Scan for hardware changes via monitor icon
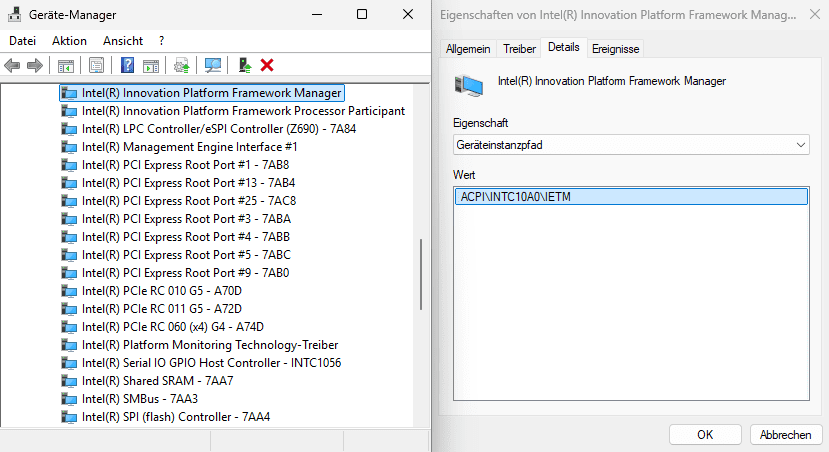829x452 pixels. (212, 65)
